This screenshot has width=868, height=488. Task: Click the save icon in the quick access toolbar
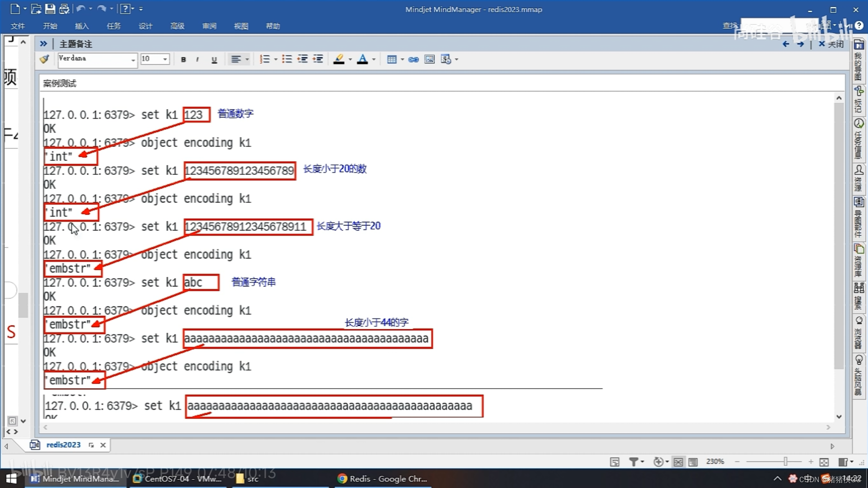pyautogui.click(x=50, y=9)
